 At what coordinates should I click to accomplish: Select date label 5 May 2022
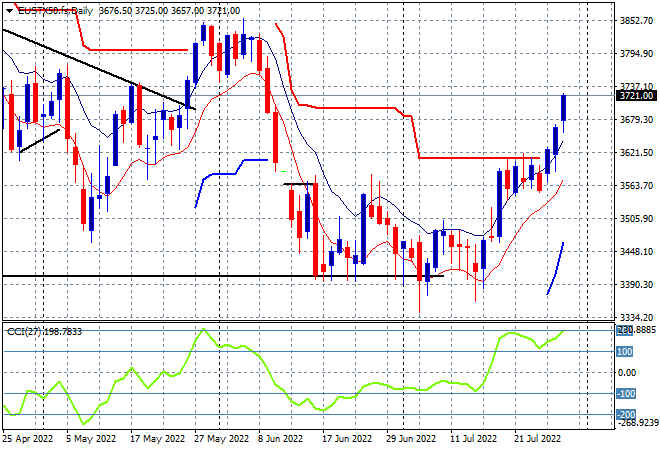click(91, 439)
